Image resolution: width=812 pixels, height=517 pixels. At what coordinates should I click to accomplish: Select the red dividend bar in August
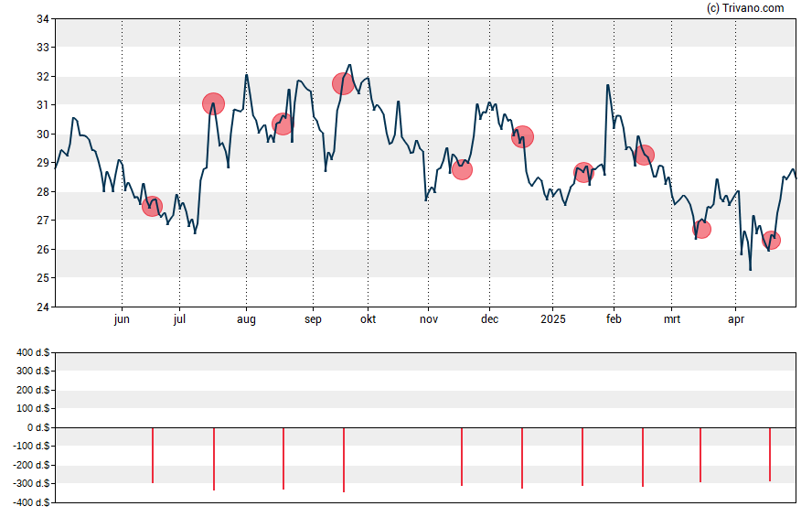(x=283, y=458)
